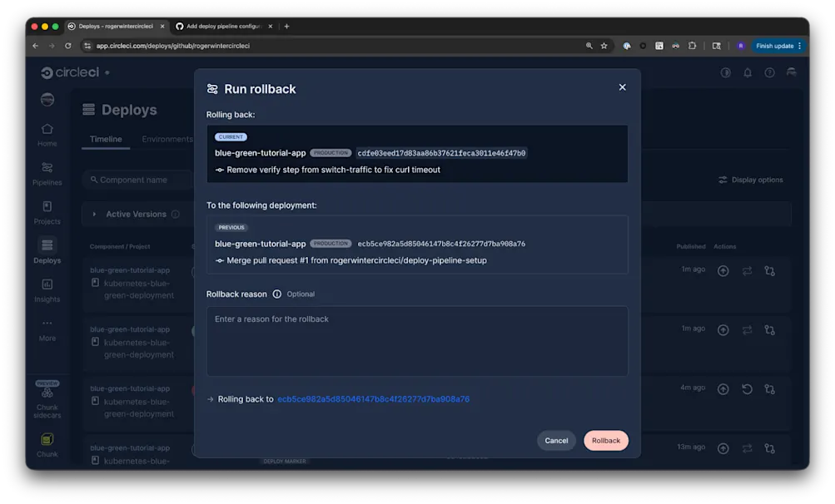The width and height of the screenshot is (835, 504).
Task: Open the help question mark icon
Action: click(769, 72)
